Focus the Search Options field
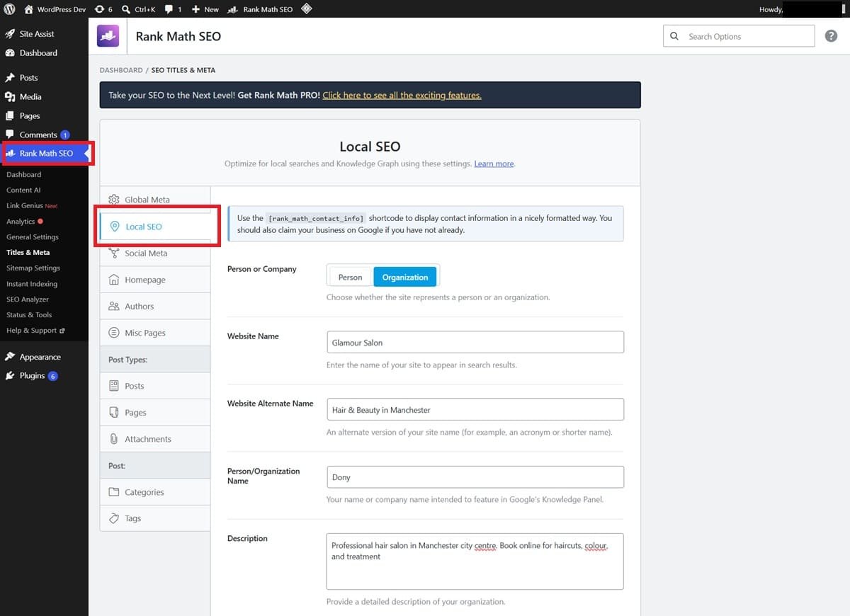Image resolution: width=850 pixels, height=616 pixels. (x=739, y=36)
